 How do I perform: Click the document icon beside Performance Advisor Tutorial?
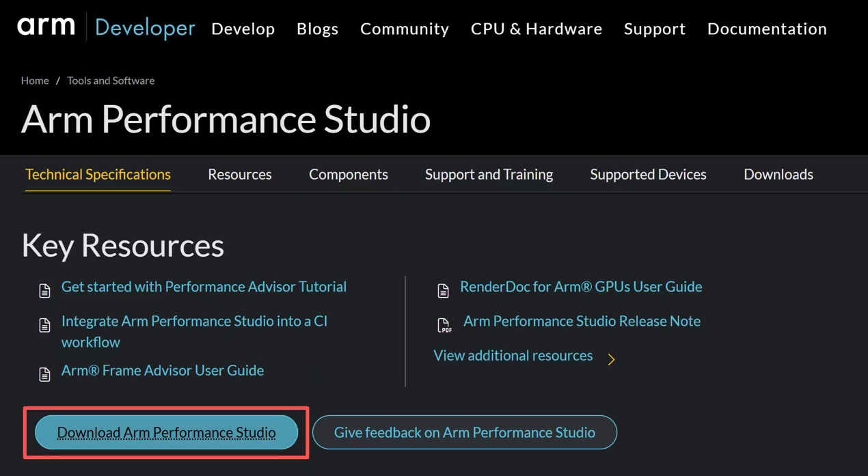click(44, 291)
